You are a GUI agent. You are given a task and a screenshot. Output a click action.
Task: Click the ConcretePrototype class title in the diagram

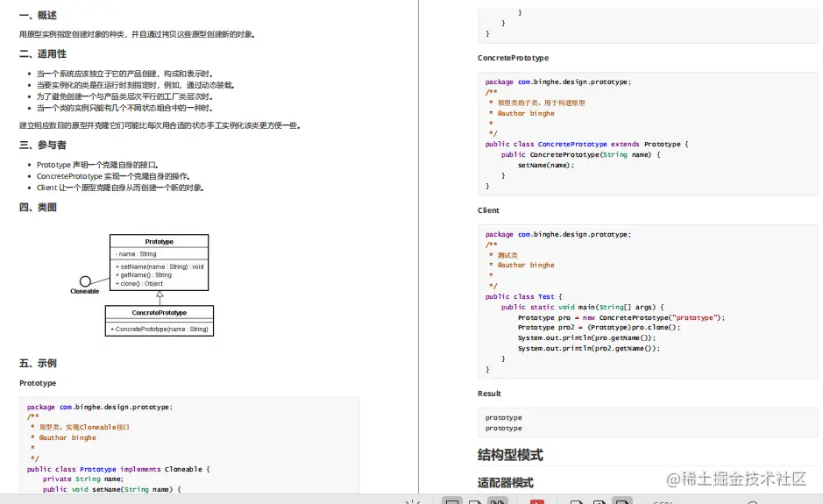click(x=159, y=313)
